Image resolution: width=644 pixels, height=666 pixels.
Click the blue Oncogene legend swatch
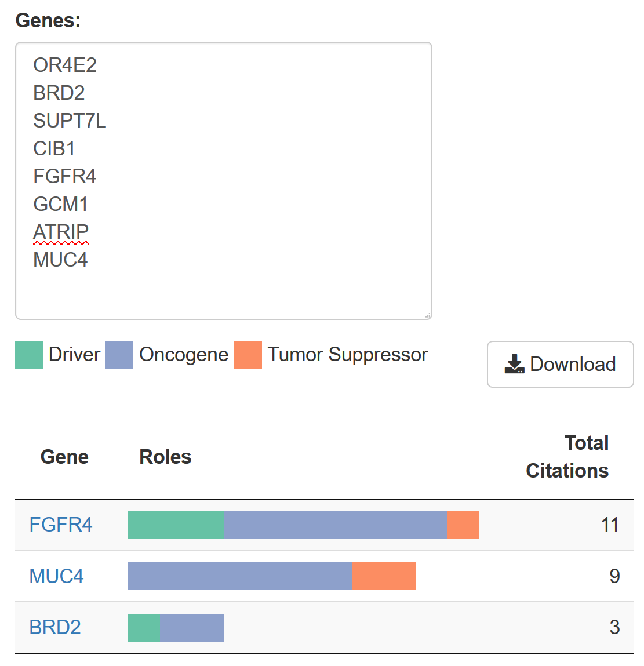[x=119, y=355]
